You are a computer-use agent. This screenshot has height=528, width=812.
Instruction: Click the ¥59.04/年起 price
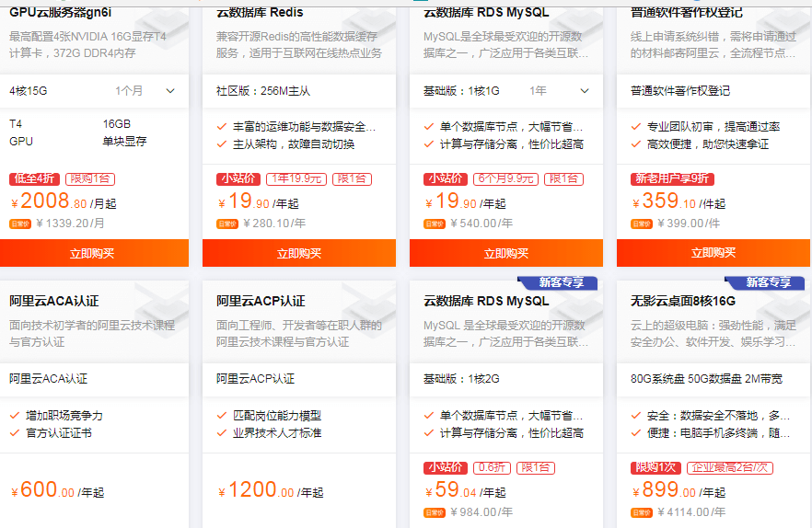[x=465, y=490]
